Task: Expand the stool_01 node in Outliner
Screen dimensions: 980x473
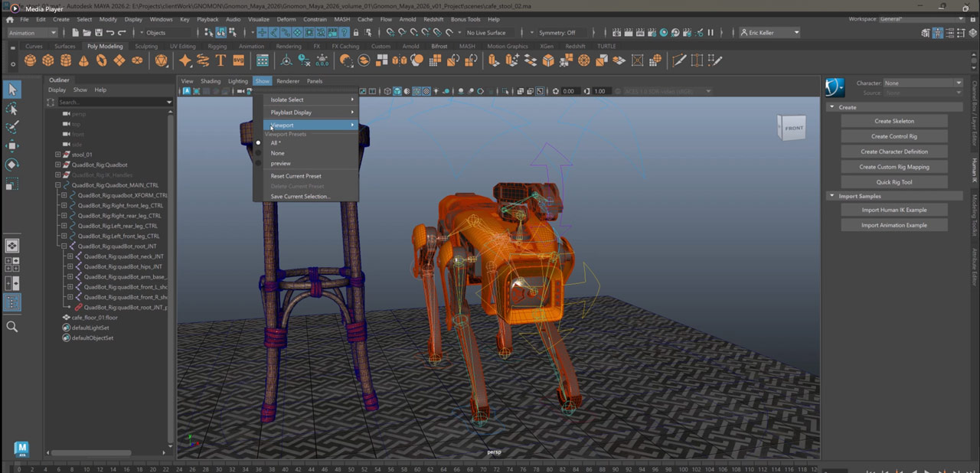Action: (57, 155)
